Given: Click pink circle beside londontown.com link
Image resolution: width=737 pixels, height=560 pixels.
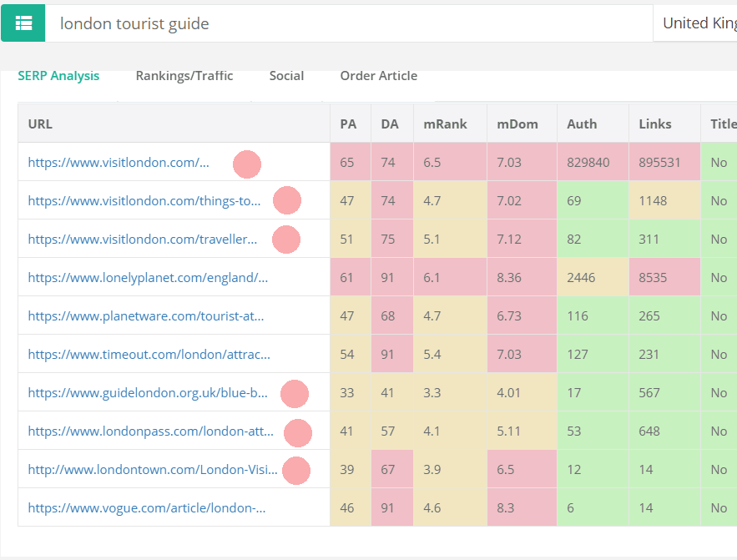Looking at the screenshot, I should click(x=296, y=471).
